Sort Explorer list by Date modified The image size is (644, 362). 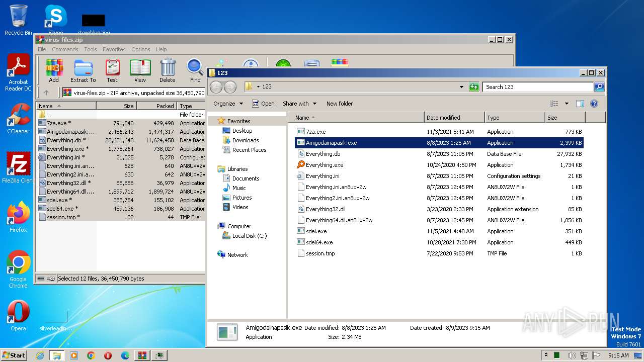coord(454,118)
